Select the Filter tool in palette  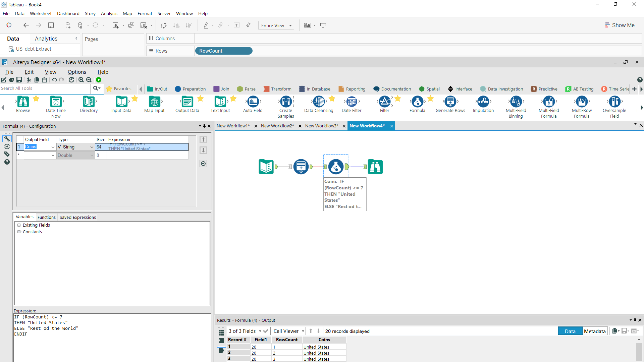[x=384, y=102]
